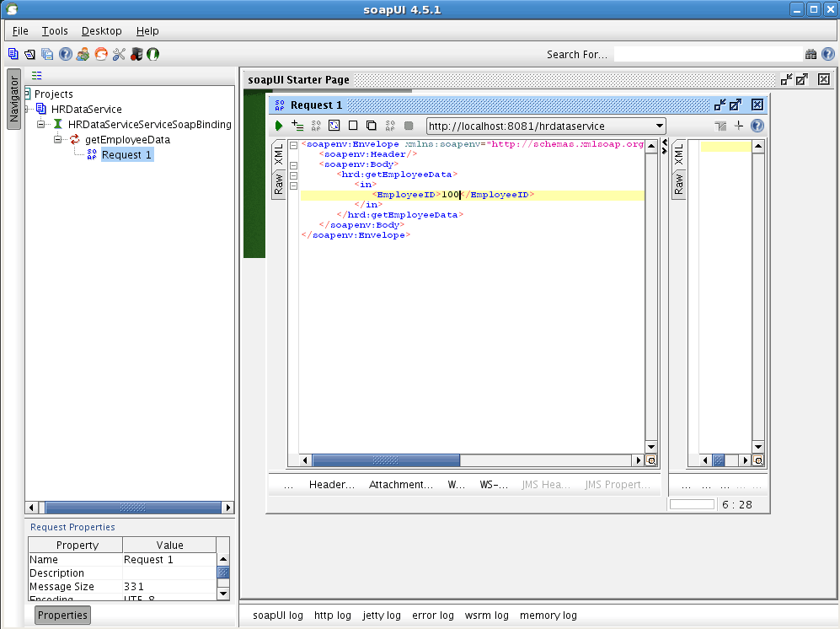840x629 pixels.
Task: Collapse the getEmployeeData tree node
Action: [58, 140]
